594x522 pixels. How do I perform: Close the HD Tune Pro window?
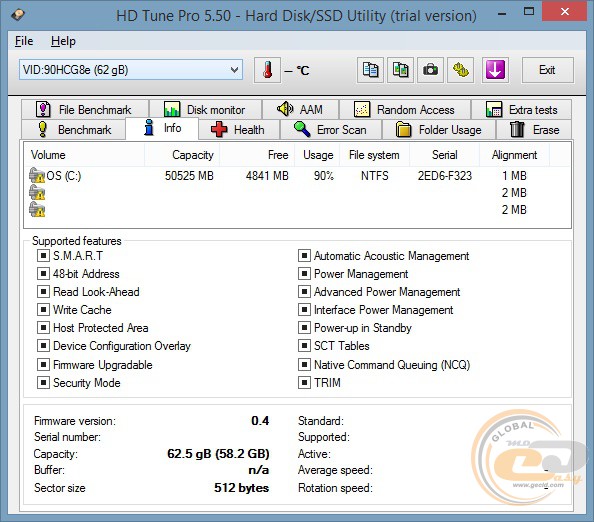[564, 11]
